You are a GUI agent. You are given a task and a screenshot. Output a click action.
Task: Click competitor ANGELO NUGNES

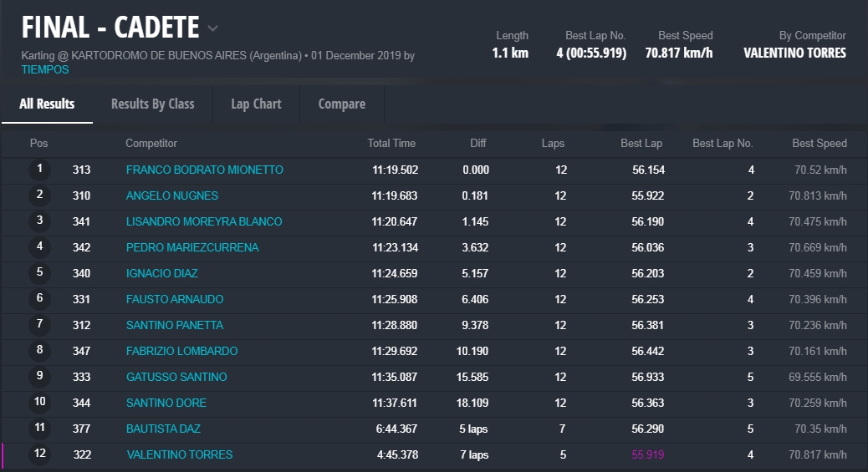(171, 196)
